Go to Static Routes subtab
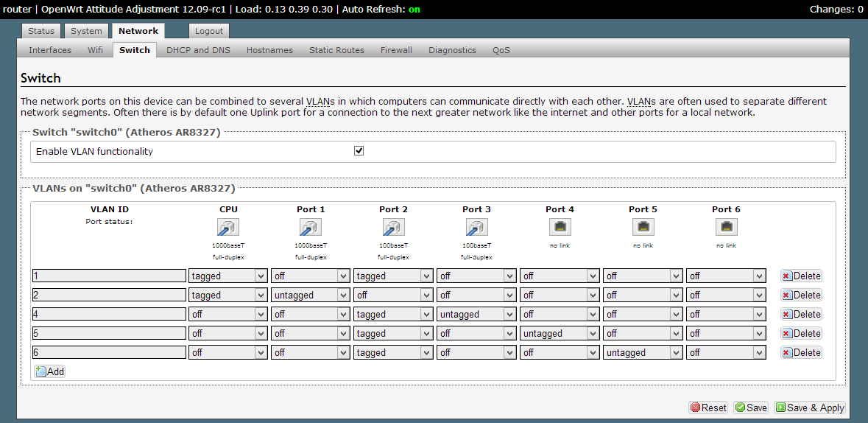This screenshot has height=423, width=868. [336, 50]
